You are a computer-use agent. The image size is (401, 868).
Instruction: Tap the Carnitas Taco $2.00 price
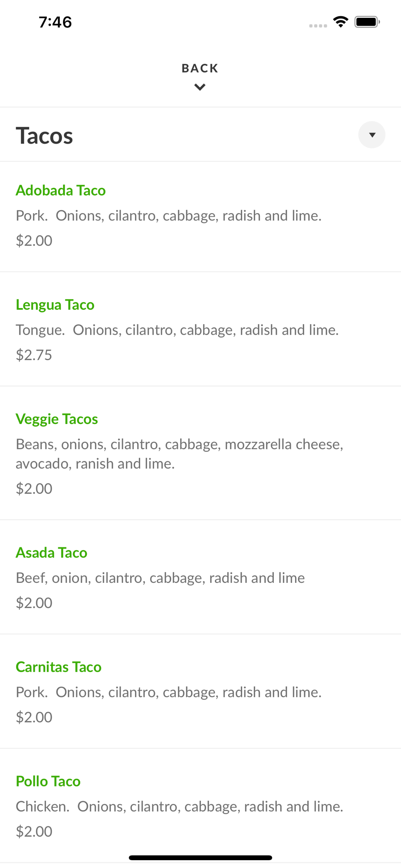34,717
